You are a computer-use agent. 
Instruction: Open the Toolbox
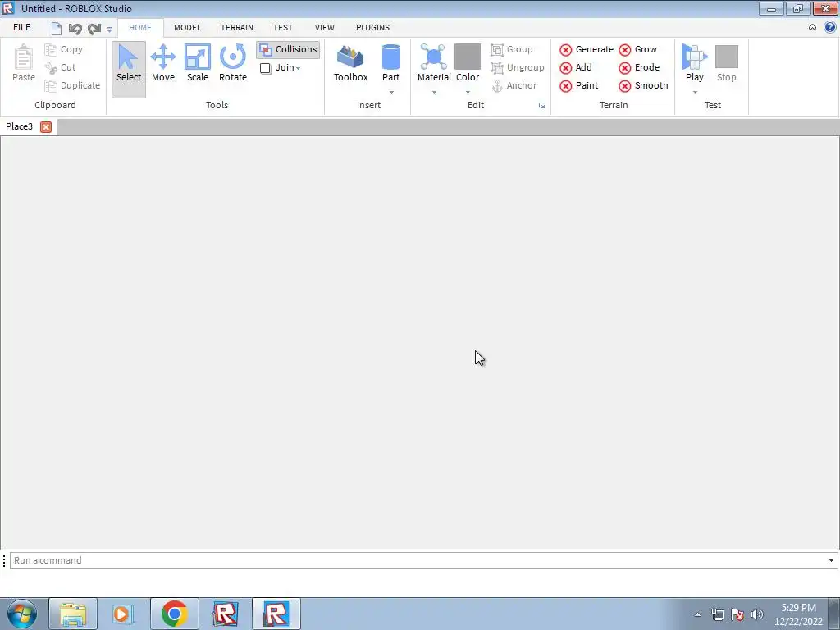[x=350, y=63]
